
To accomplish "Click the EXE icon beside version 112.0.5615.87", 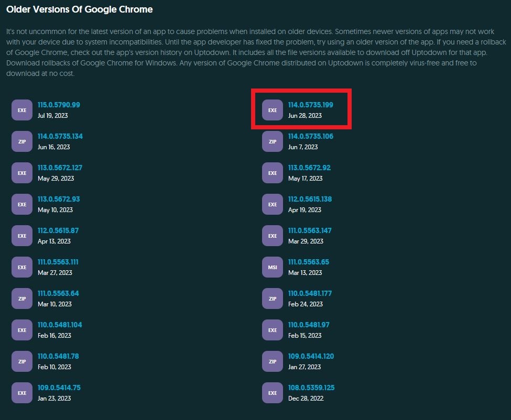I will coord(22,236).
